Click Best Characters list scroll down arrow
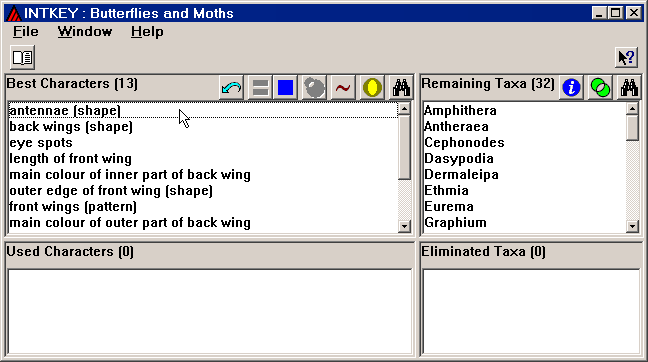Screen dimensions: 648x362 (405, 226)
